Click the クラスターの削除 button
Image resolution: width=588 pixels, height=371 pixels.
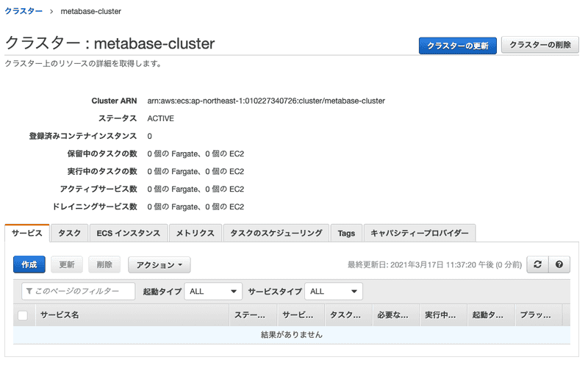[540, 45]
